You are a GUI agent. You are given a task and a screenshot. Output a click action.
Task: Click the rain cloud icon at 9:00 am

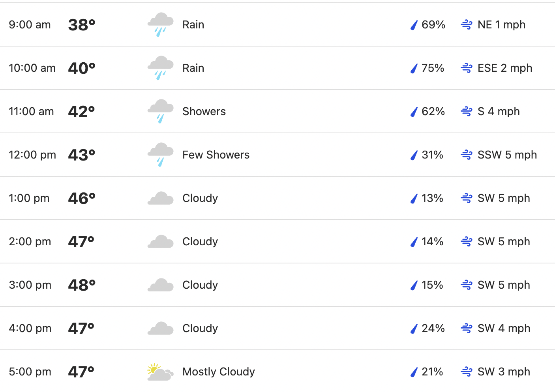(x=160, y=24)
